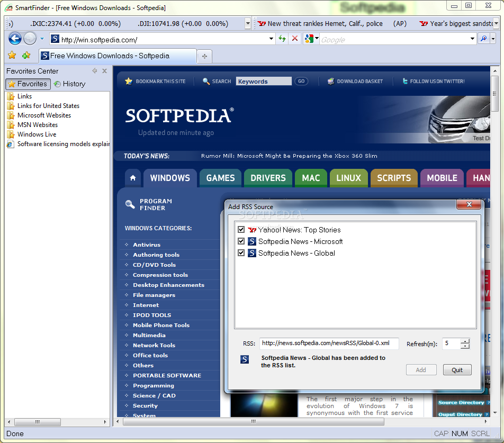The width and height of the screenshot is (504, 443).
Task: Toggle Softpedia News - Microsoft checkbox
Action: click(x=241, y=241)
